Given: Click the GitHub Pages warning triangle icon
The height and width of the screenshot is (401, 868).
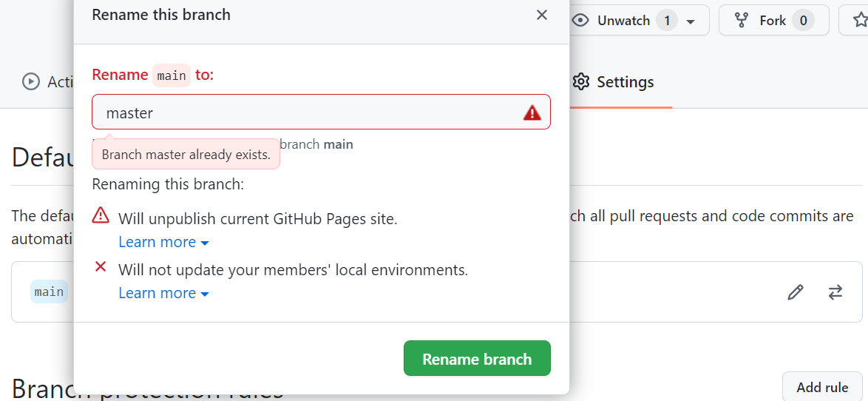Looking at the screenshot, I should (x=101, y=216).
